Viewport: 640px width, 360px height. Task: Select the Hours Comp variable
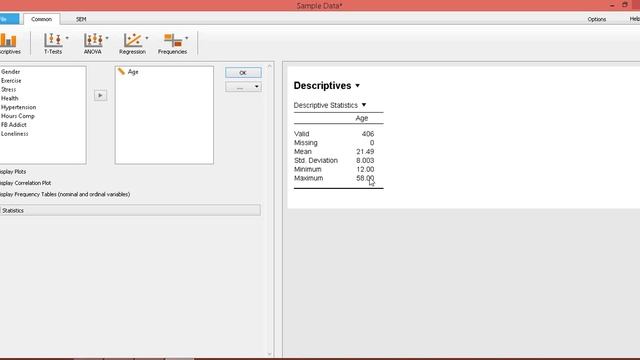[18, 116]
